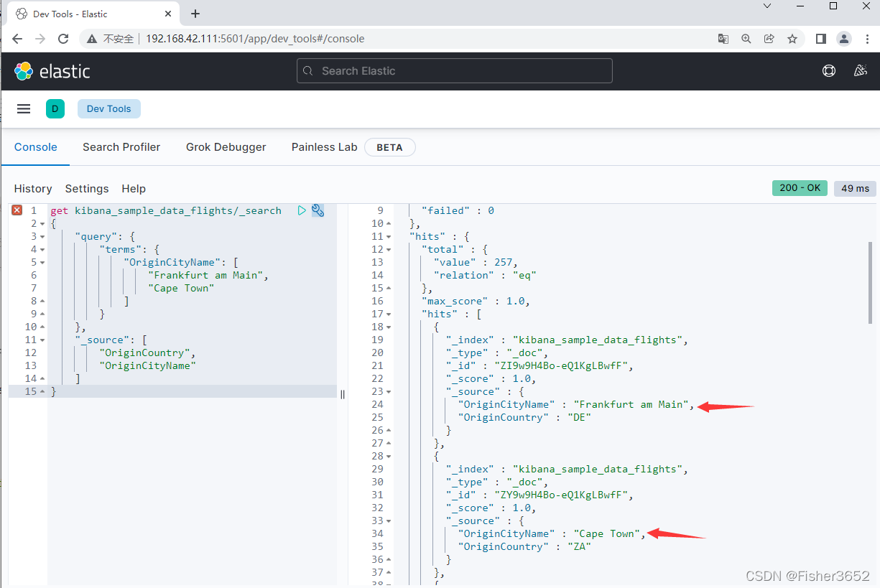Screen dimensions: 880x588
Task: Bookmark this page with star icon
Action: click(792, 39)
